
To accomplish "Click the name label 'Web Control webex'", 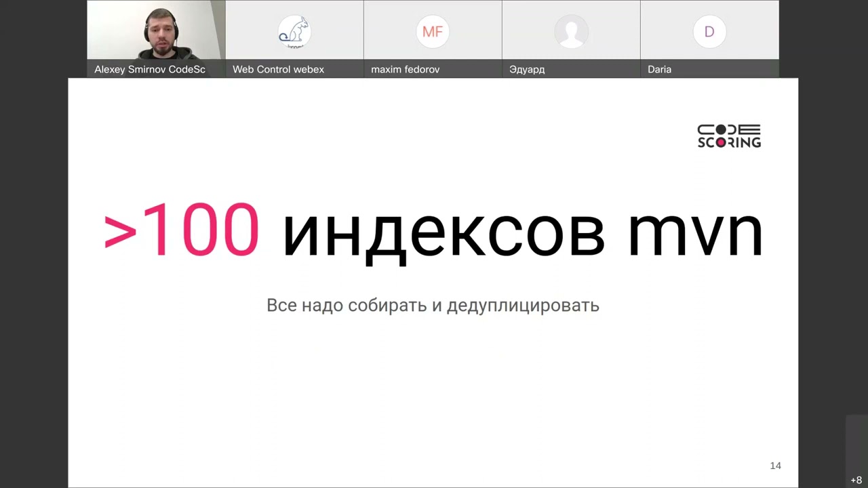I will (278, 69).
